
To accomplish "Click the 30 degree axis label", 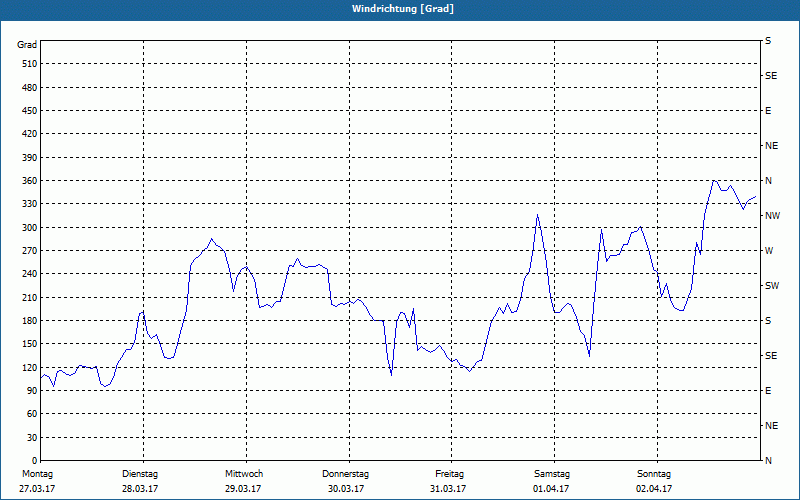I will 32,438.
